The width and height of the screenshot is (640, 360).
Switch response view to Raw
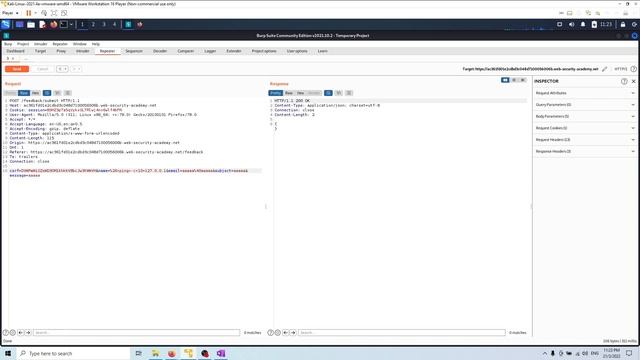tap(289, 93)
